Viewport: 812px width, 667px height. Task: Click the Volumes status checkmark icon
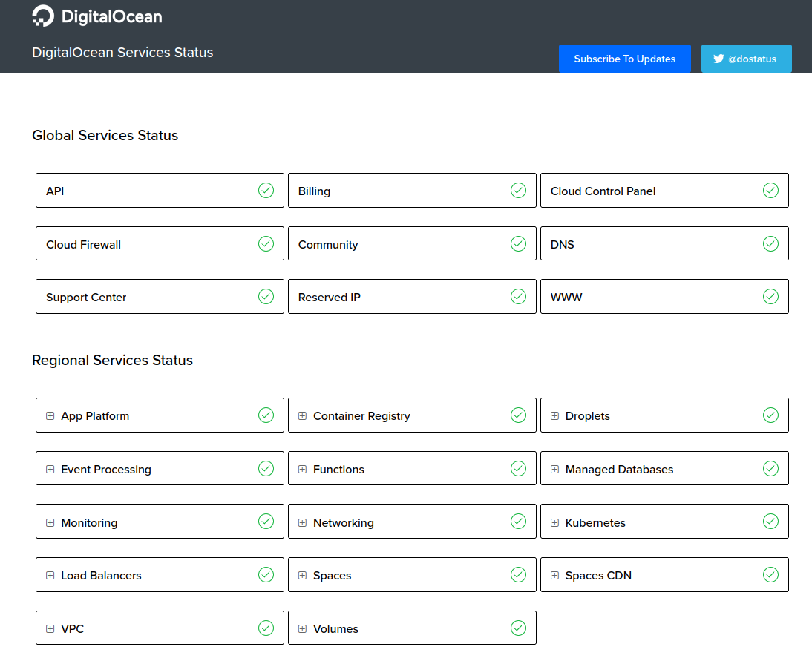click(518, 628)
